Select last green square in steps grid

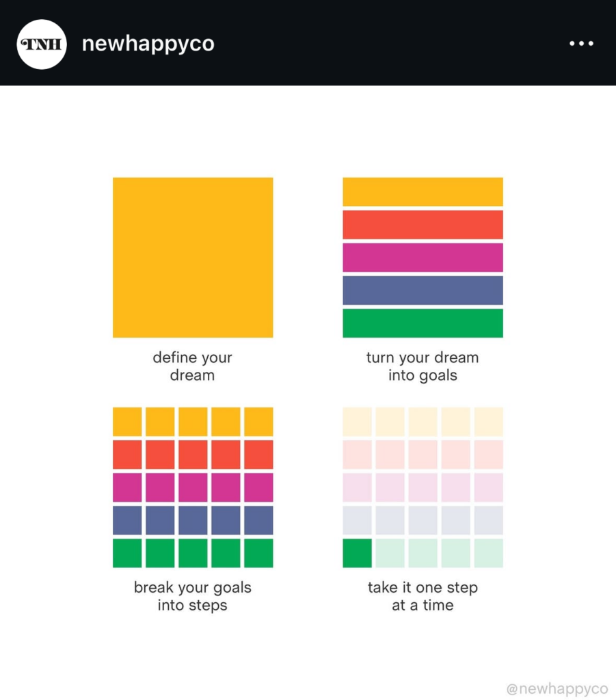click(x=258, y=553)
